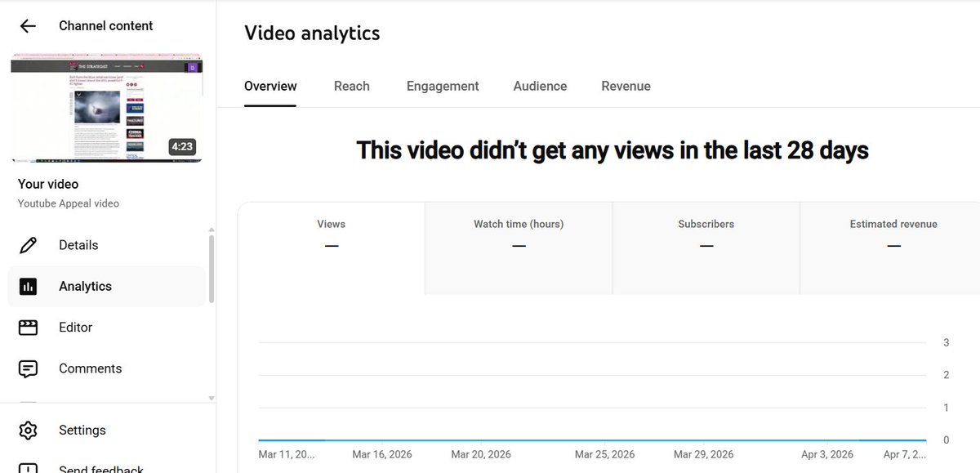Screen dimensions: 980x473
Task: Switch to the Overview tab
Action: [x=270, y=86]
